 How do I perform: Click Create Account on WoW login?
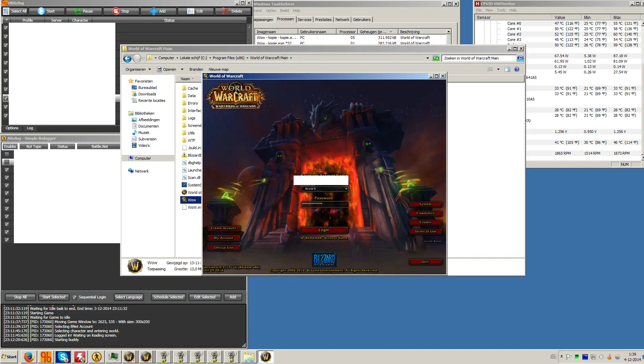224,228
